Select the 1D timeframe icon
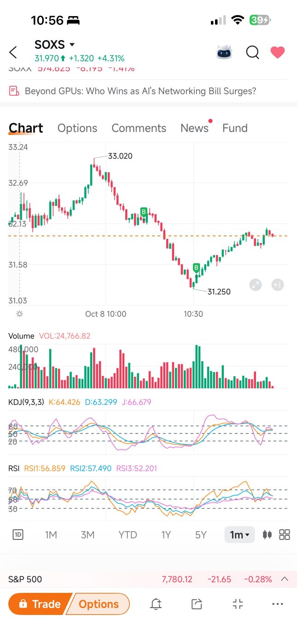297x644 pixels. pos(18,535)
